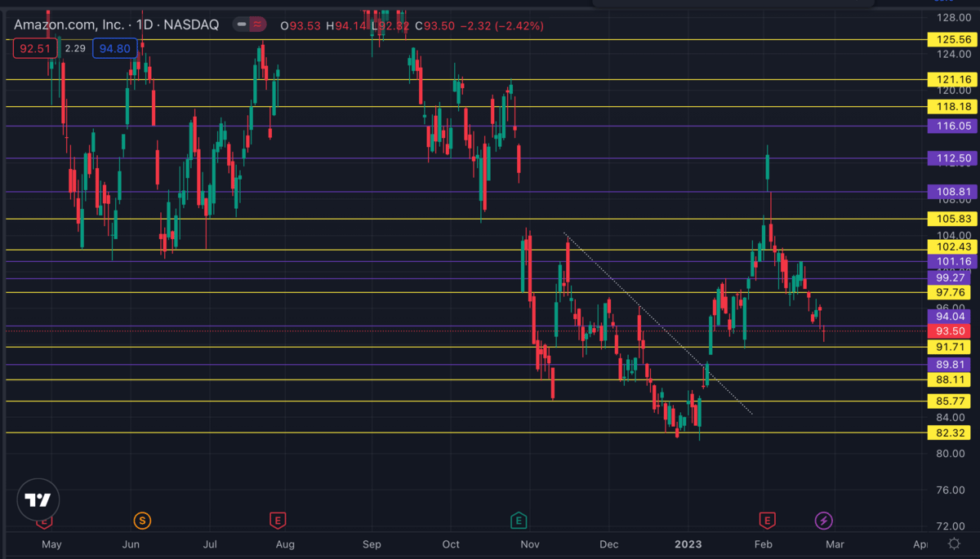Click the 118.18 yellow price label
The width and height of the screenshot is (980, 559).
(x=952, y=106)
